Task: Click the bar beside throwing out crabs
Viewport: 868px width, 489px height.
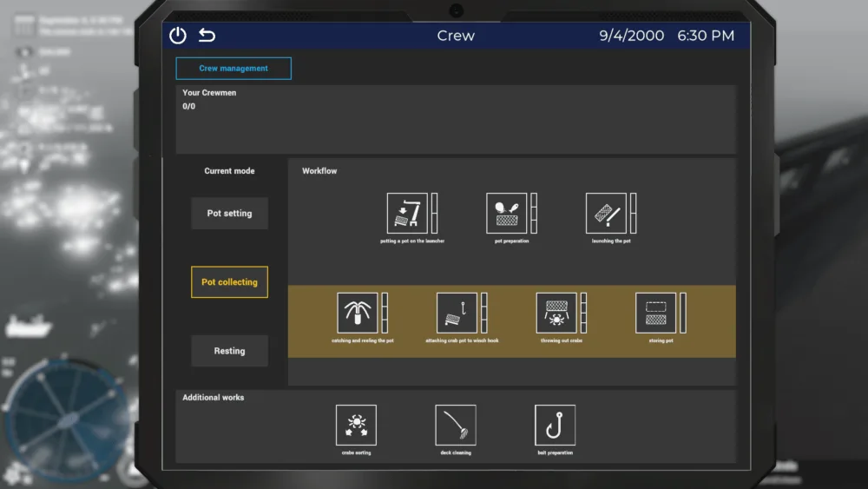Action: click(583, 313)
